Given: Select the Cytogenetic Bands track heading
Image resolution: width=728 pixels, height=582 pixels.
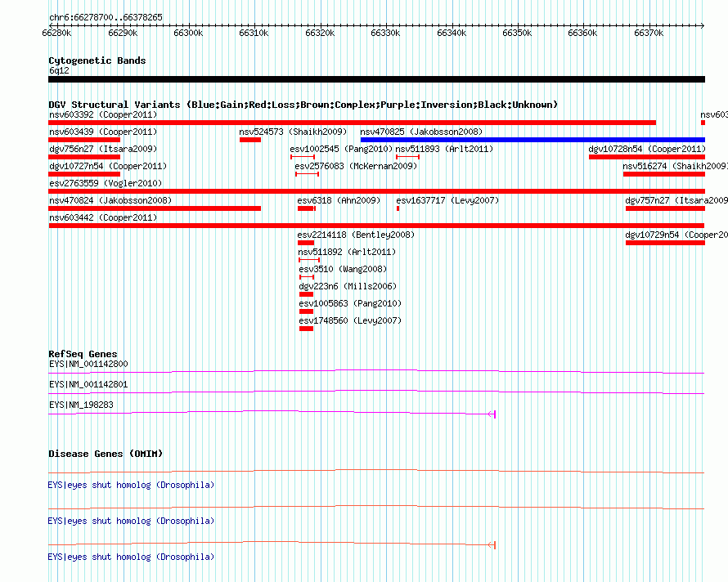Looking at the screenshot, I should tap(97, 60).
